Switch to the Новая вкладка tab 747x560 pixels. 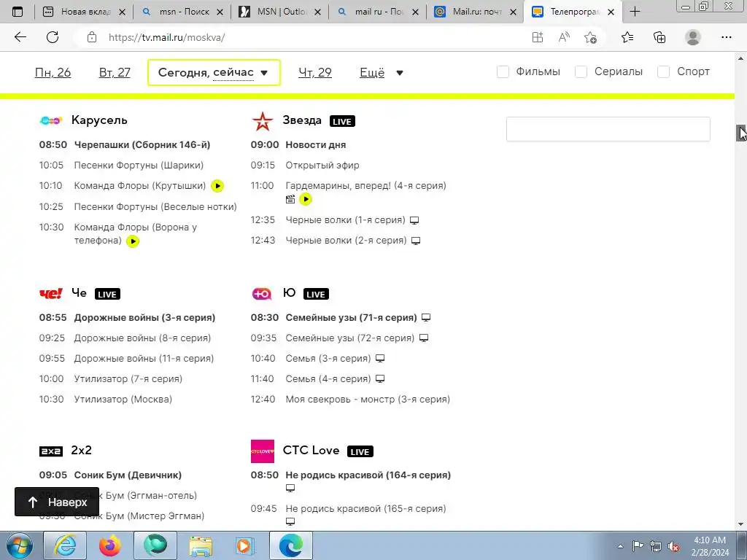click(84, 12)
